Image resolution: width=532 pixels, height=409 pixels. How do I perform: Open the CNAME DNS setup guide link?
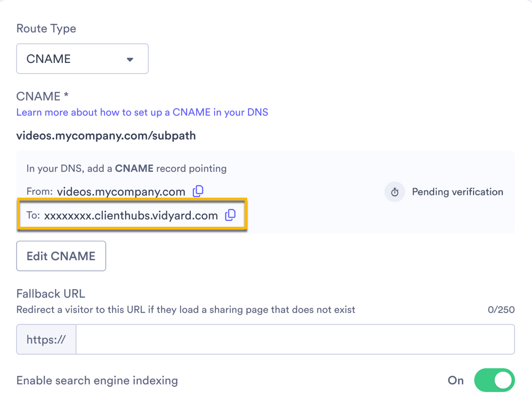(142, 112)
